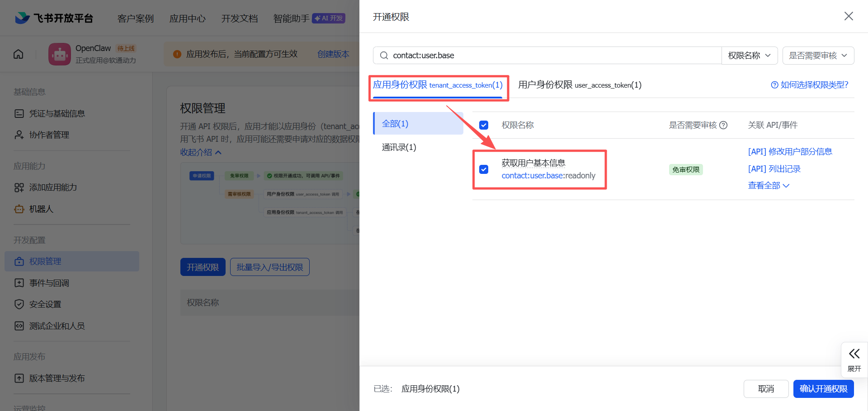Open 版本管理与发布 in sidebar

57,378
